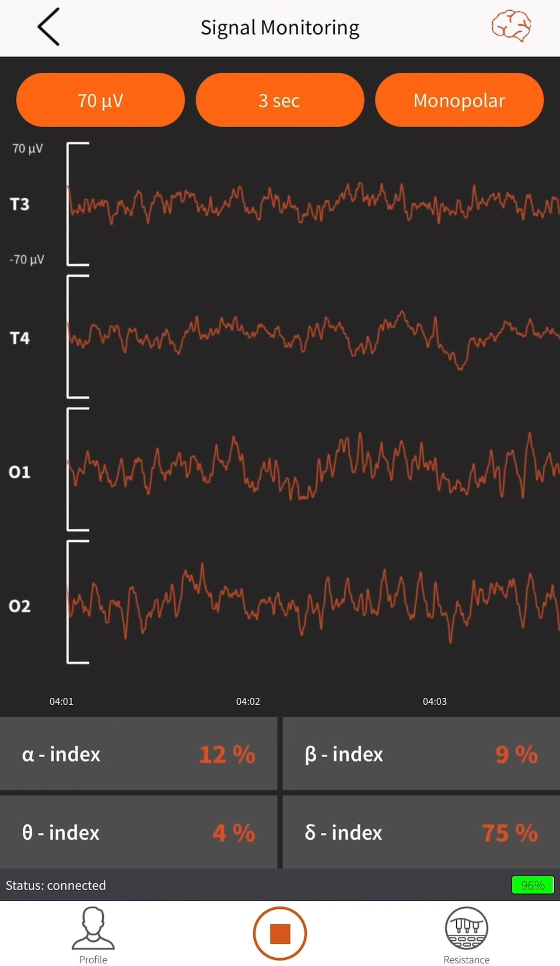Change the 70 µV amplitude scale
Image resolution: width=560 pixels, height=966 pixels.
(101, 100)
